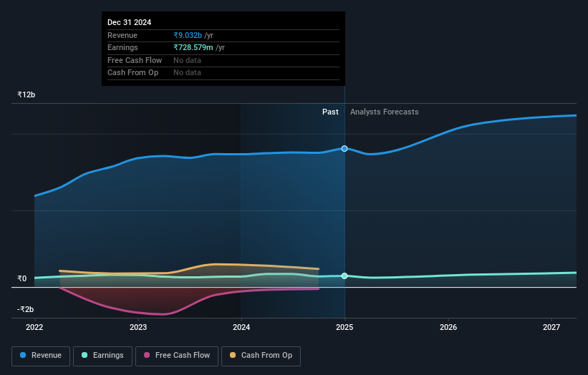Click the Revenue row label in tooltip
The height and width of the screenshot is (375, 588).
122,35
